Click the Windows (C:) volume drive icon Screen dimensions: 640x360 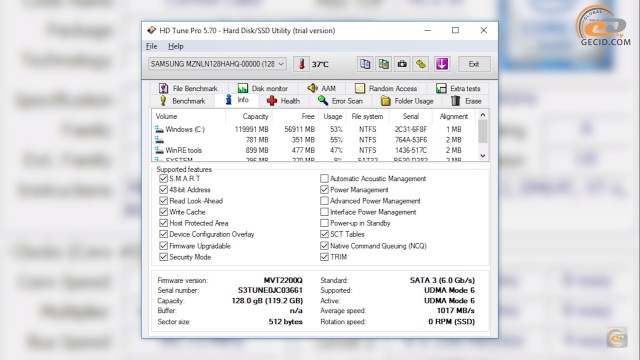click(x=159, y=129)
